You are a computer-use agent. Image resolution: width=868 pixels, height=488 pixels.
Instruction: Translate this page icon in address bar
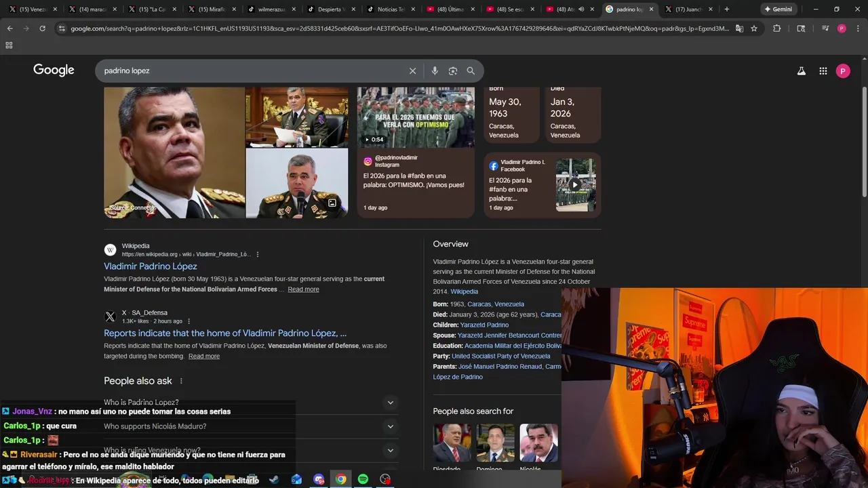739,28
